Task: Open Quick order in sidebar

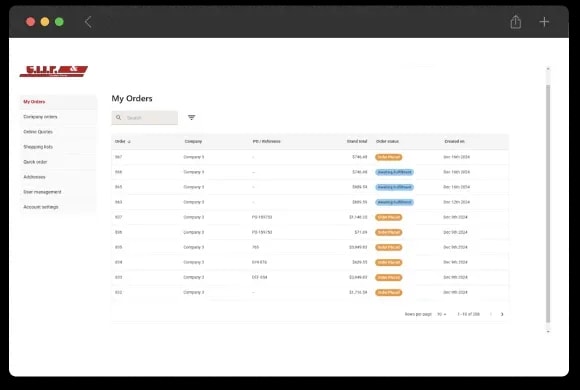Action: [58, 162]
